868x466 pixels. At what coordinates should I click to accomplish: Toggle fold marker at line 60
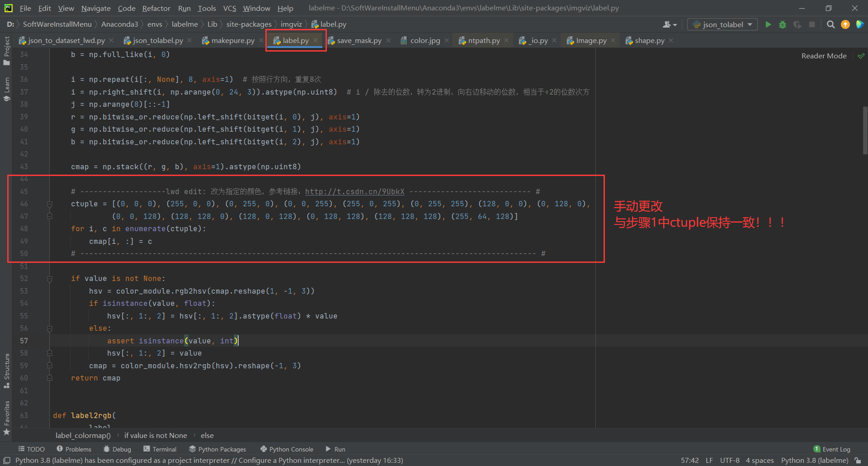50,378
